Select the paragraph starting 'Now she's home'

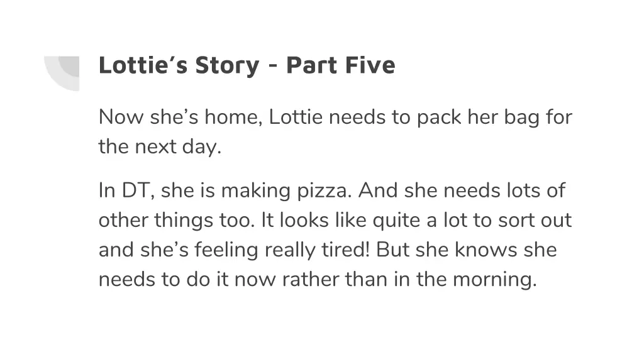(x=335, y=132)
